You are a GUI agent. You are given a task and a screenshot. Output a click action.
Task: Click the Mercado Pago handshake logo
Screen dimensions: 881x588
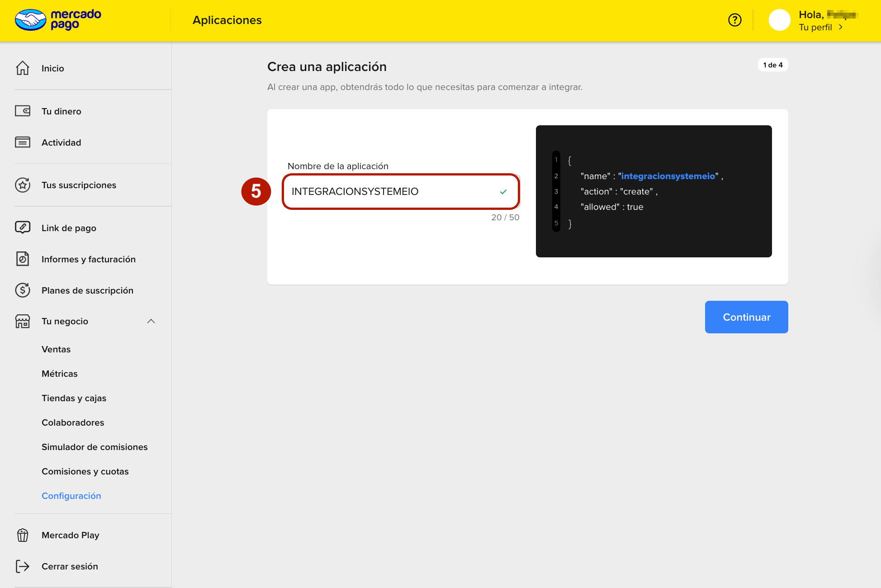(x=31, y=20)
